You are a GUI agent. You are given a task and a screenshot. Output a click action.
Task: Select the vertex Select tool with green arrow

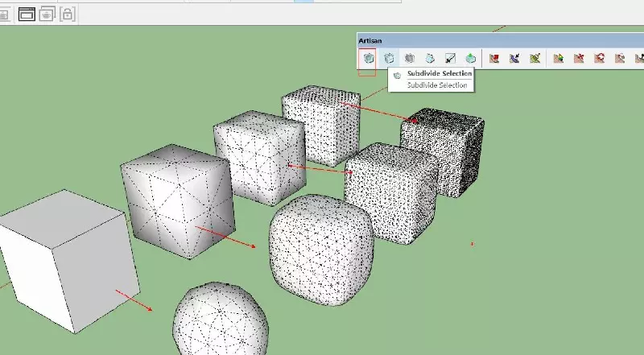point(558,58)
